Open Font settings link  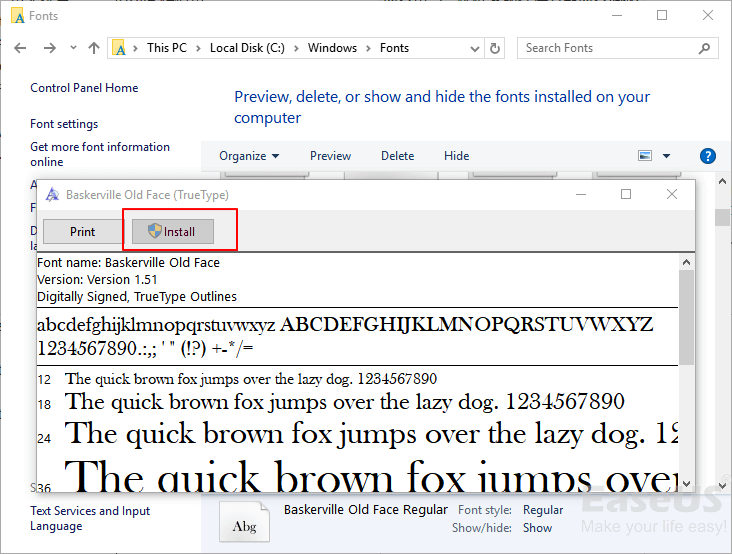click(64, 124)
